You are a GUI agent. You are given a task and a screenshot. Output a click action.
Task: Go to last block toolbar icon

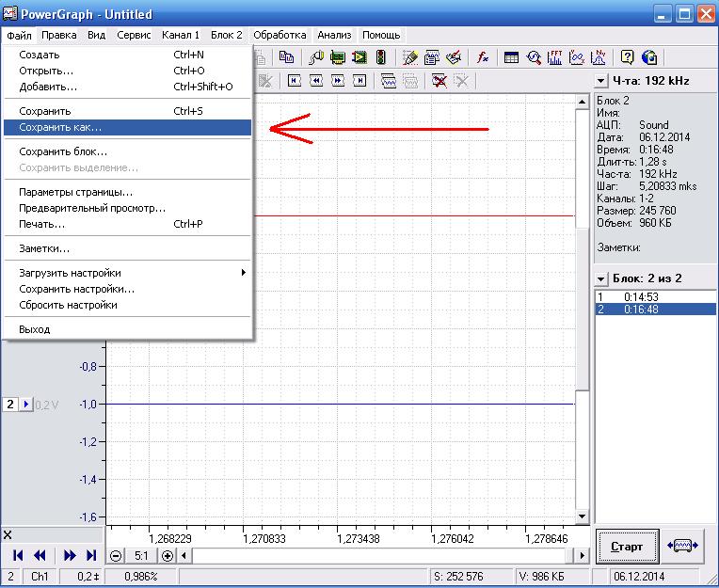point(359,81)
